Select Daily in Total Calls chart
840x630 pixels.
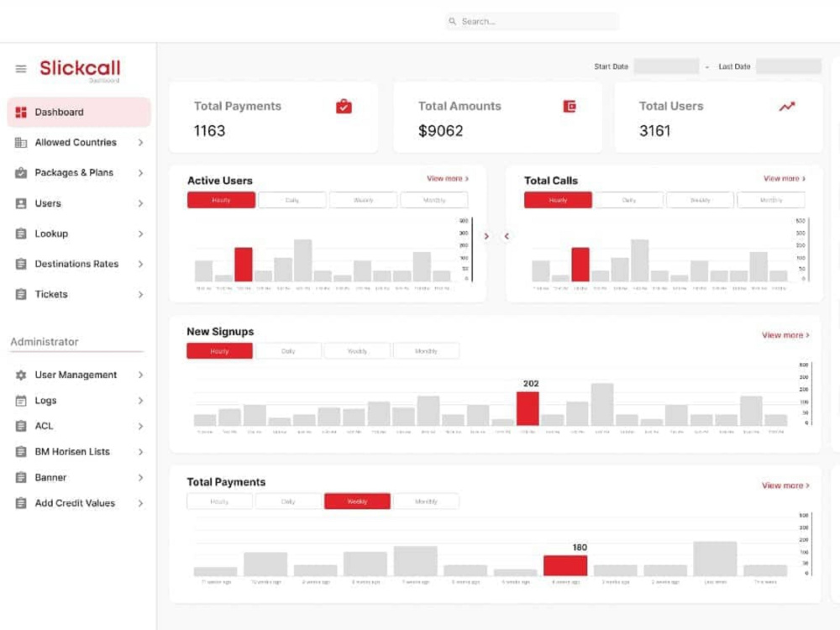click(x=629, y=200)
